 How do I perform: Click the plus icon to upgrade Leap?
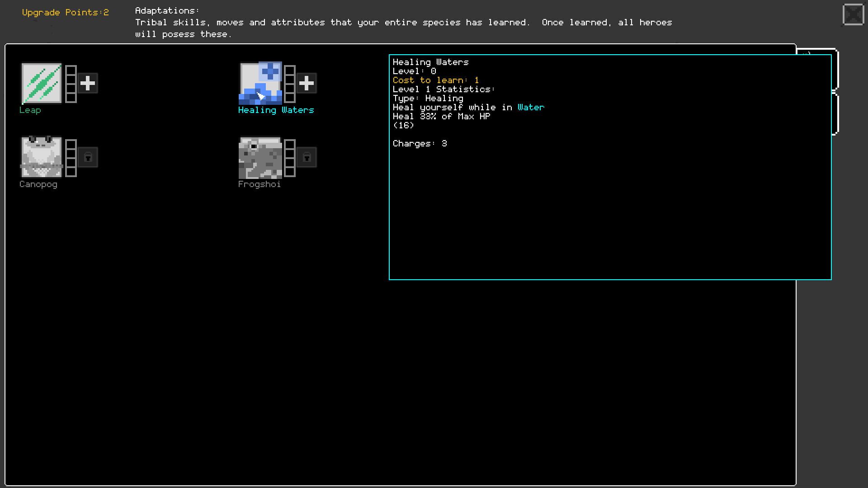(x=89, y=83)
